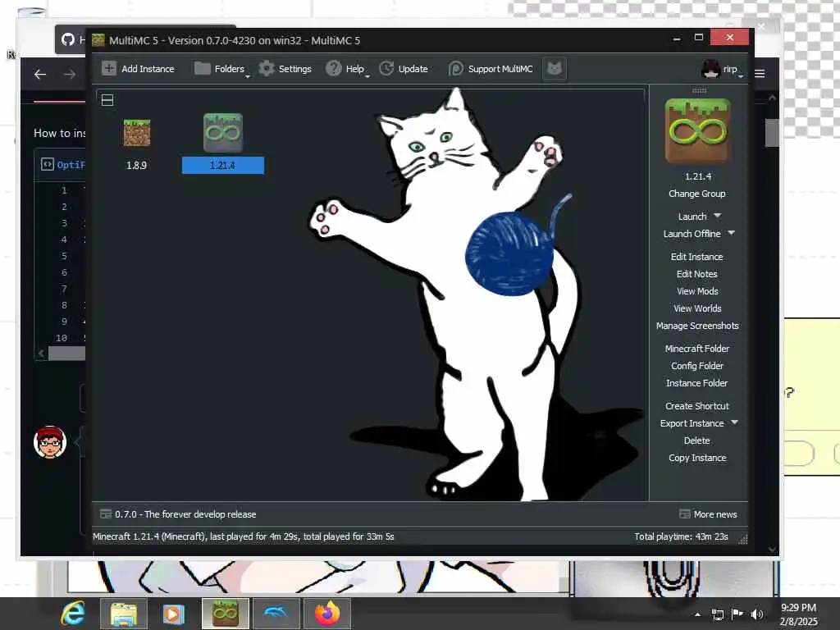Viewport: 840px width, 630px height.
Task: Open the media player taskbar icon
Action: tap(173, 614)
